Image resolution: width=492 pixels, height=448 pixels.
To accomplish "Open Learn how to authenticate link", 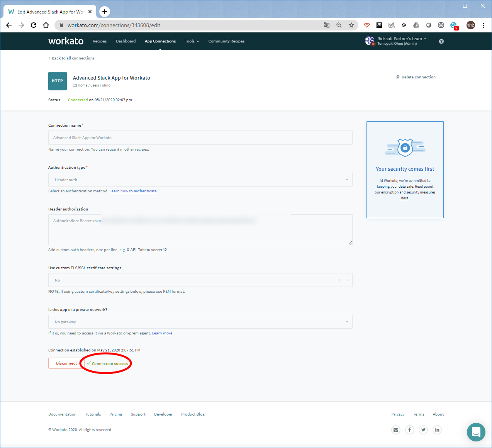I will click(133, 191).
